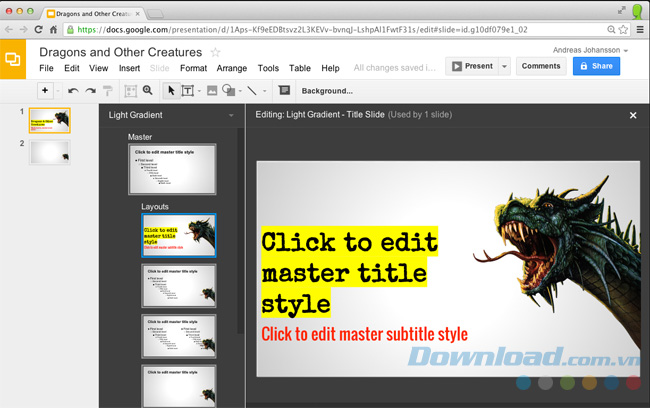This screenshot has width=650, height=408.
Task: Select the two-column layout thumbnail
Action: 179,336
